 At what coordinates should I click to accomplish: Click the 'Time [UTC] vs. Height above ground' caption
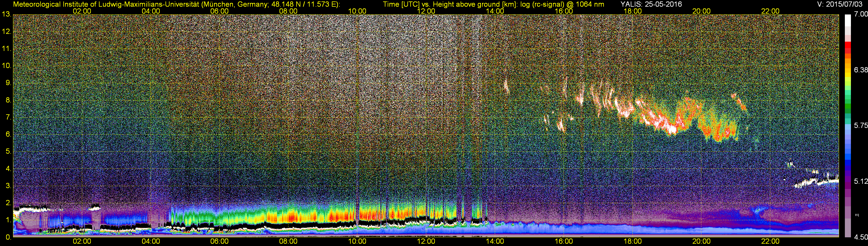click(x=493, y=4)
